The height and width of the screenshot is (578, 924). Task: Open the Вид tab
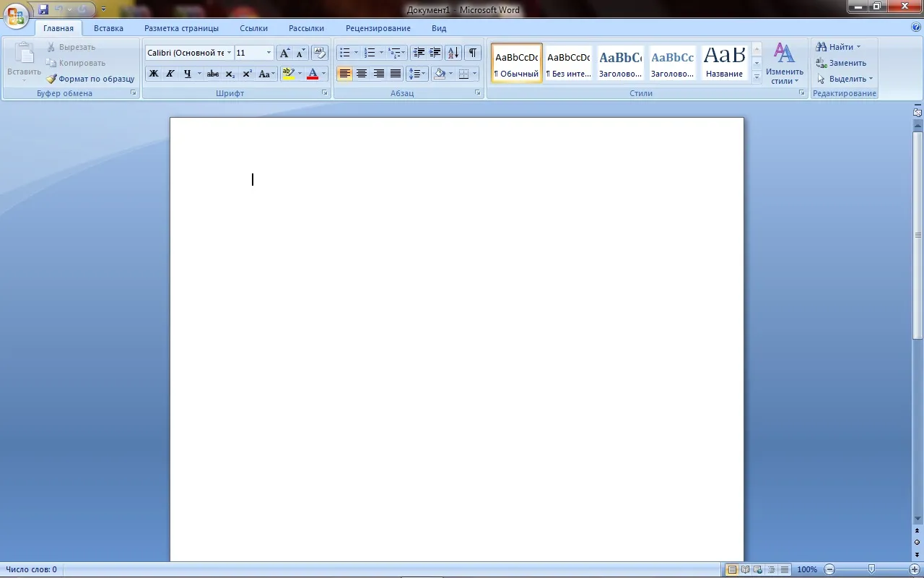439,28
